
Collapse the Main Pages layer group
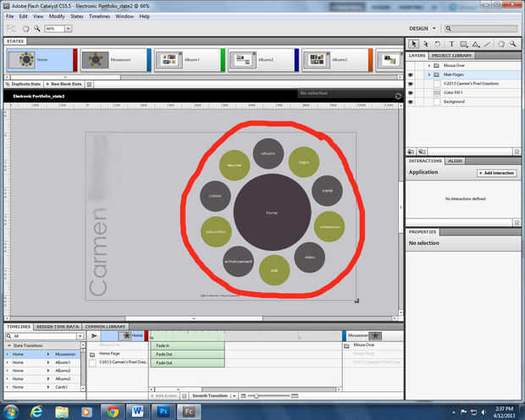pos(429,75)
